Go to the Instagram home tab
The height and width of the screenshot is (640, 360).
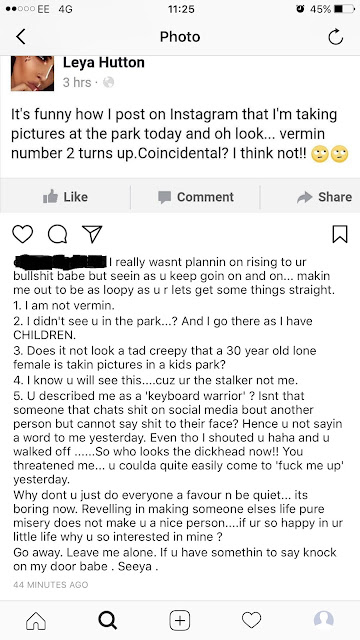[x=36, y=620]
